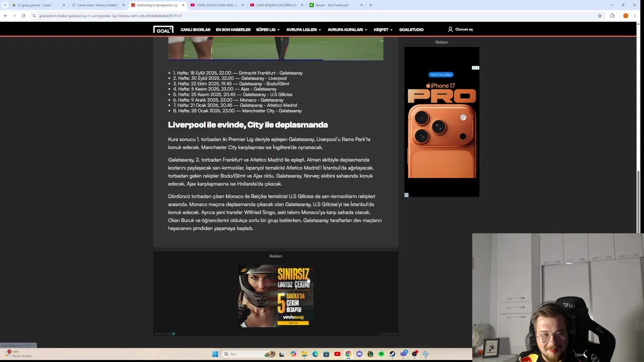Open Spotify from the taskbar
This screenshot has width=644, height=362.
(x=381, y=354)
